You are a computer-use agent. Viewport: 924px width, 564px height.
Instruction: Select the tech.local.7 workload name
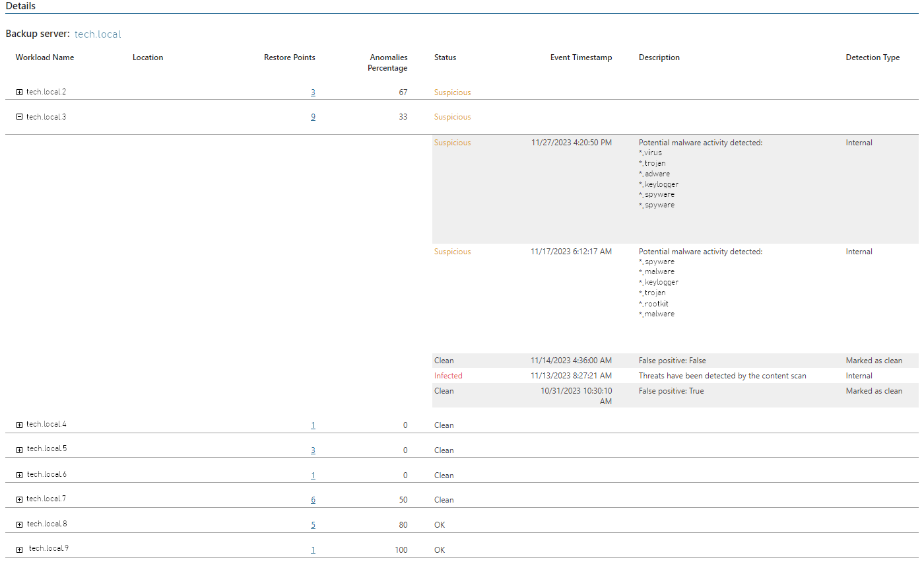(x=46, y=499)
